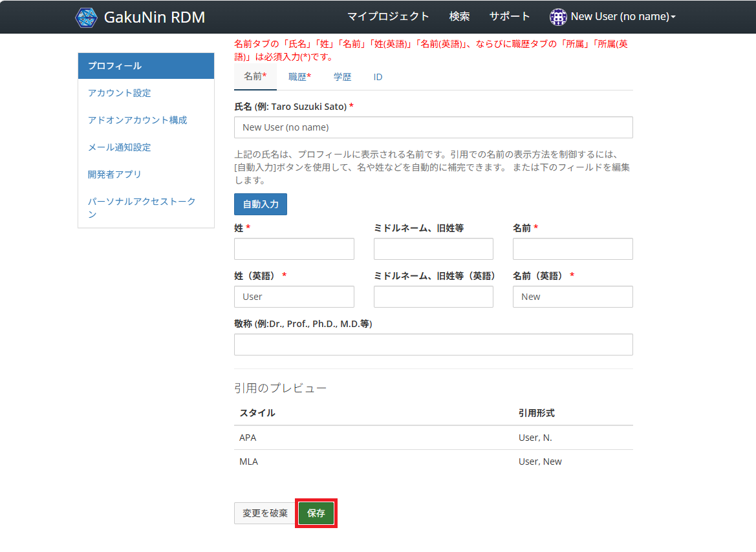Click the GakuNin RDM logo icon

tap(86, 17)
